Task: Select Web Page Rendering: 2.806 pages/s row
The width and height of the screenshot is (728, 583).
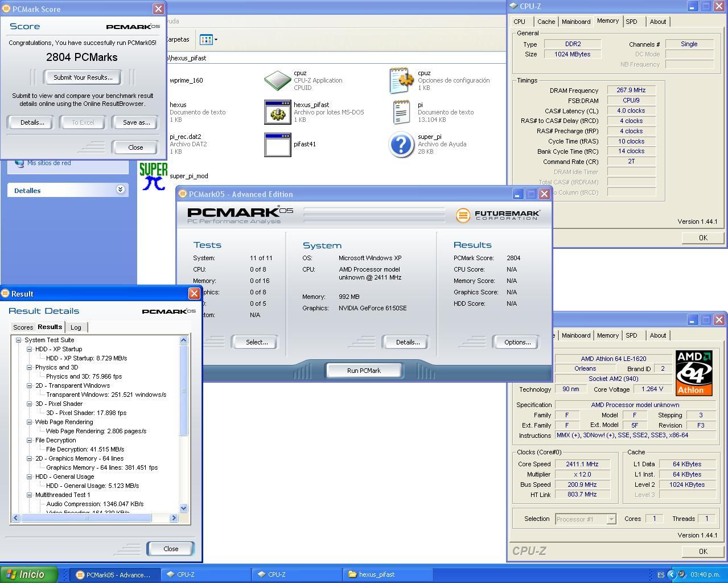Action: click(96, 431)
